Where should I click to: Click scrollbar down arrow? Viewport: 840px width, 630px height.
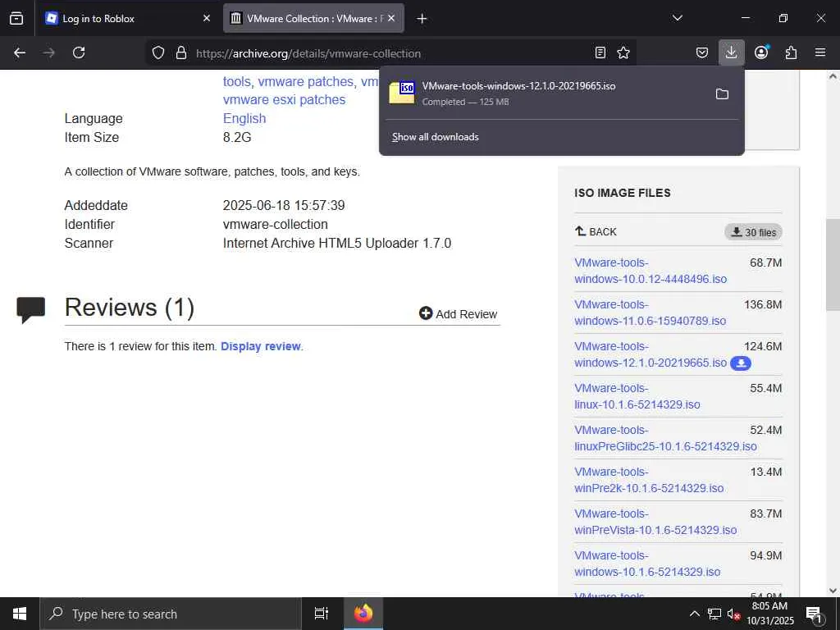coord(833,591)
